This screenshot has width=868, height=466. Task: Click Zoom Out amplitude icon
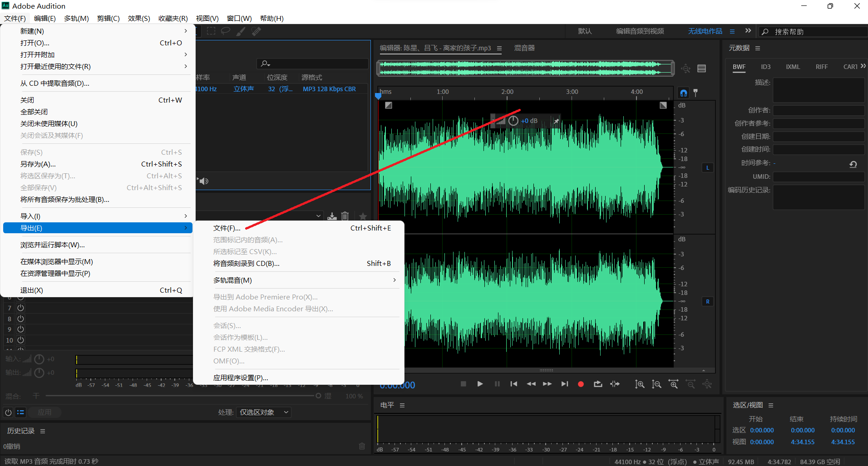tap(656, 384)
